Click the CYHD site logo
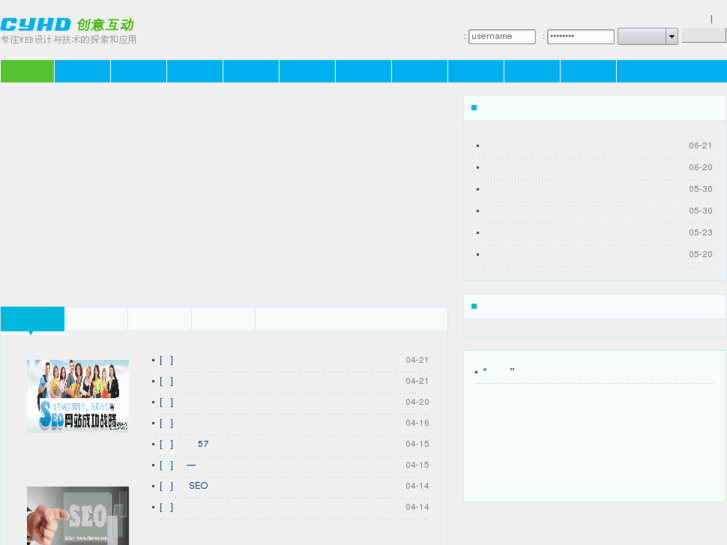This screenshot has width=727, height=545. [x=68, y=30]
